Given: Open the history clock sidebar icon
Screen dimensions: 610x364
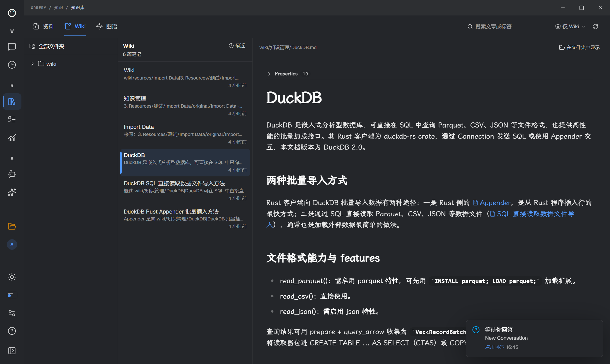Looking at the screenshot, I should pos(12,65).
